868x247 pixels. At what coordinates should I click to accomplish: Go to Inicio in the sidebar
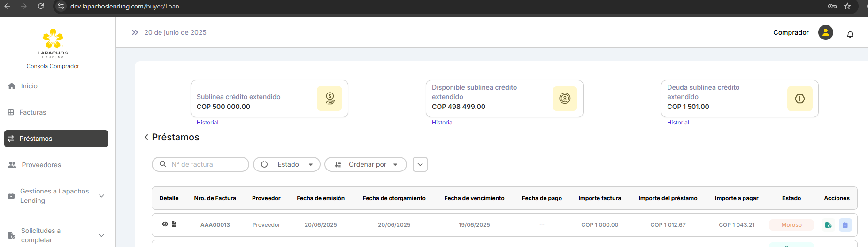pos(29,86)
